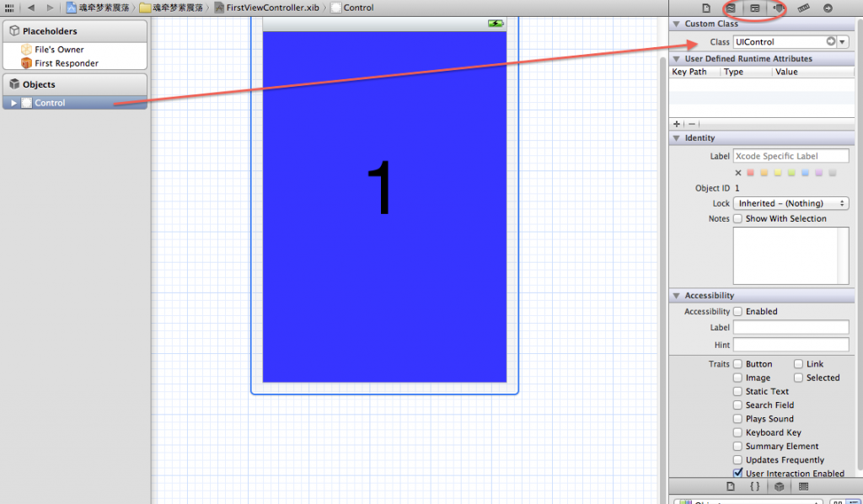863x504 pixels.
Task: Check the Search Field trait
Action: [737, 405]
